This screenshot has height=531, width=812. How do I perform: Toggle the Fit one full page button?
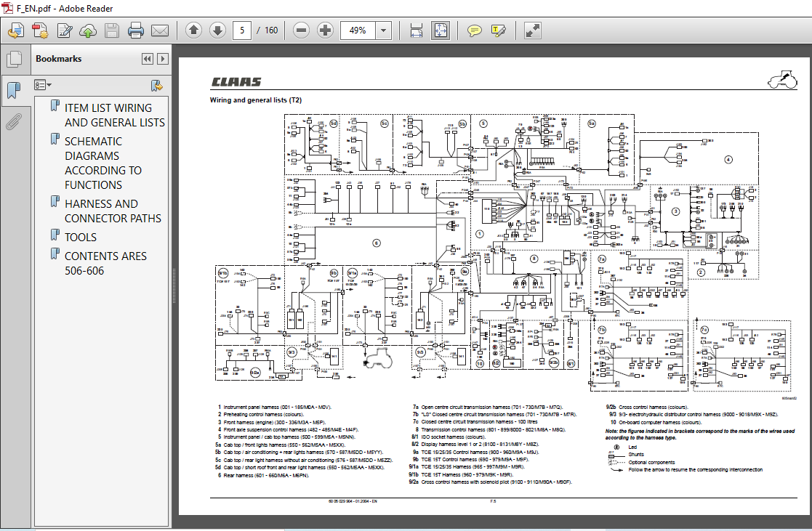click(x=441, y=31)
